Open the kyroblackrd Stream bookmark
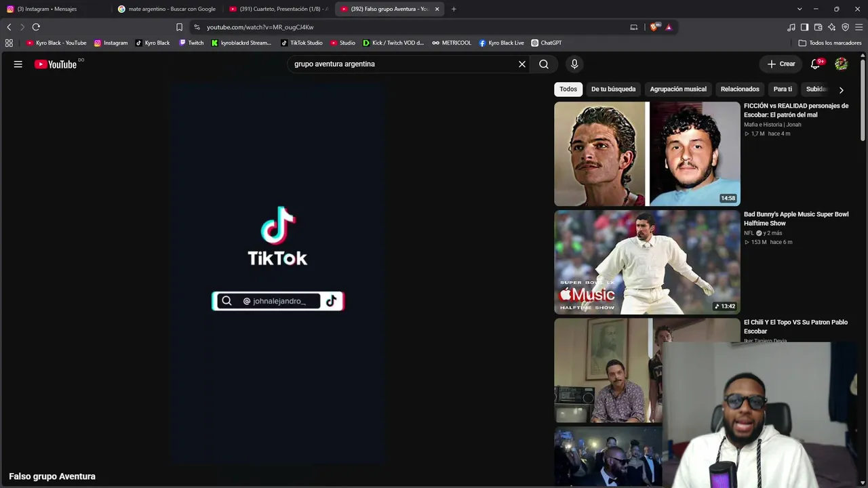 241,43
